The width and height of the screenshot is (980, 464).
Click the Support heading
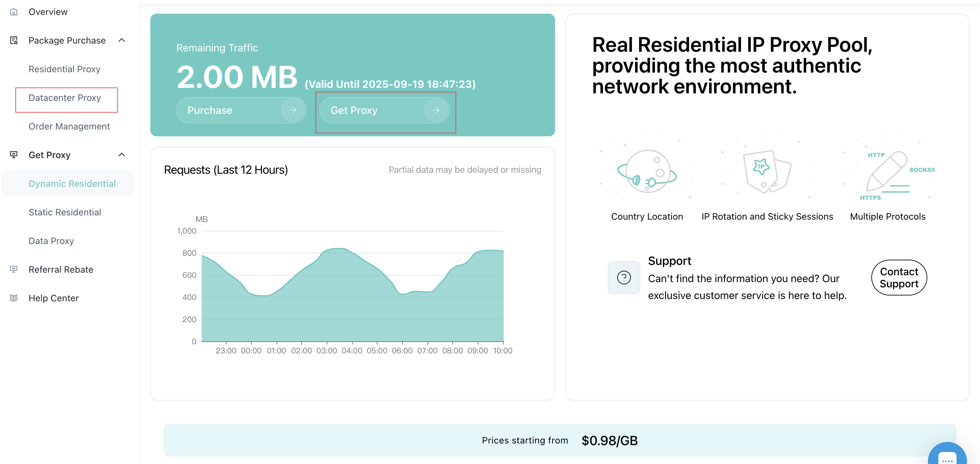pos(670,261)
